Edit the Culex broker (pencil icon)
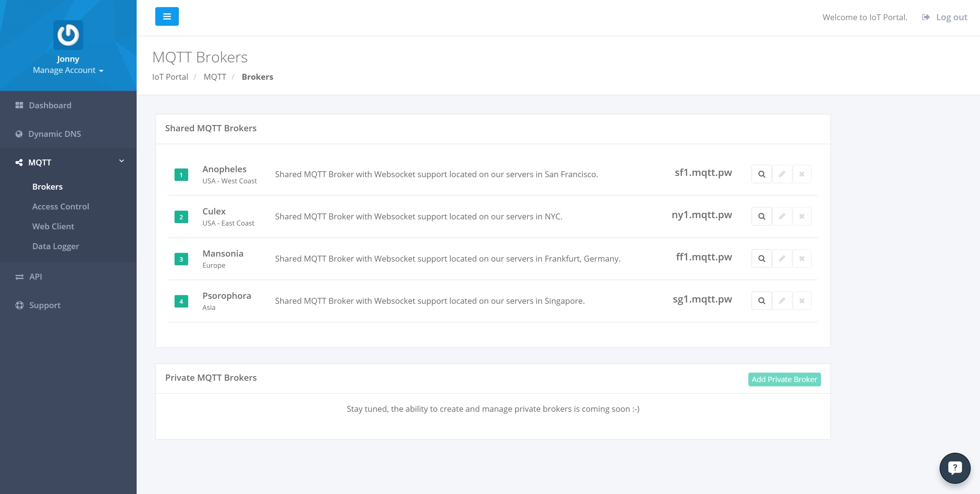This screenshot has width=980, height=494. pos(782,216)
